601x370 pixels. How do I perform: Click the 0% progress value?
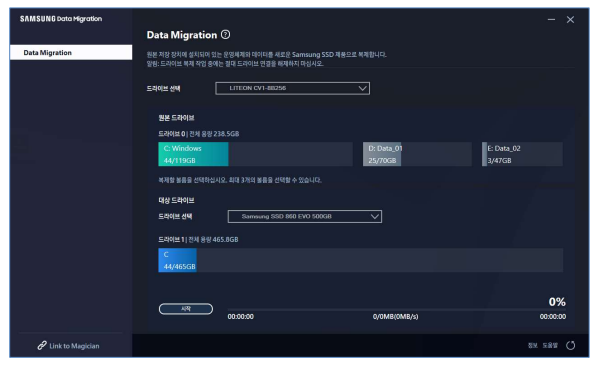point(557,302)
